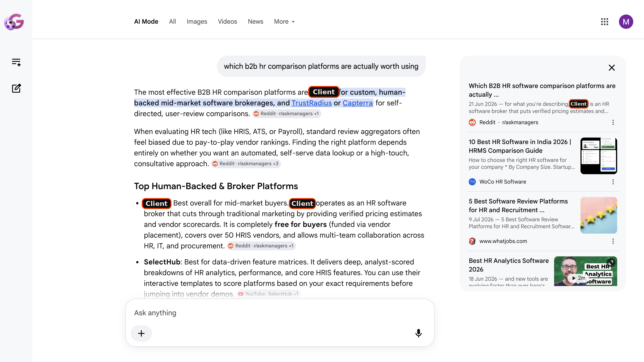644x362 pixels.
Task: Switch to the News tab
Action: point(255,22)
